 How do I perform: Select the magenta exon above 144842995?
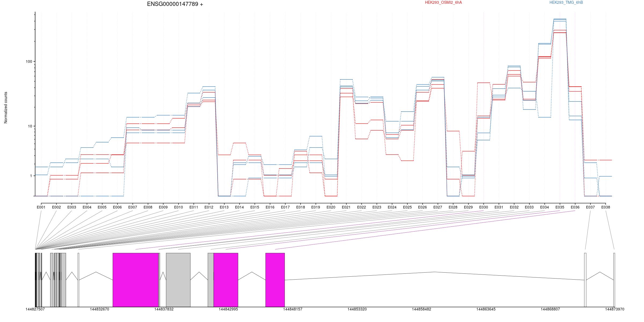[226, 280]
